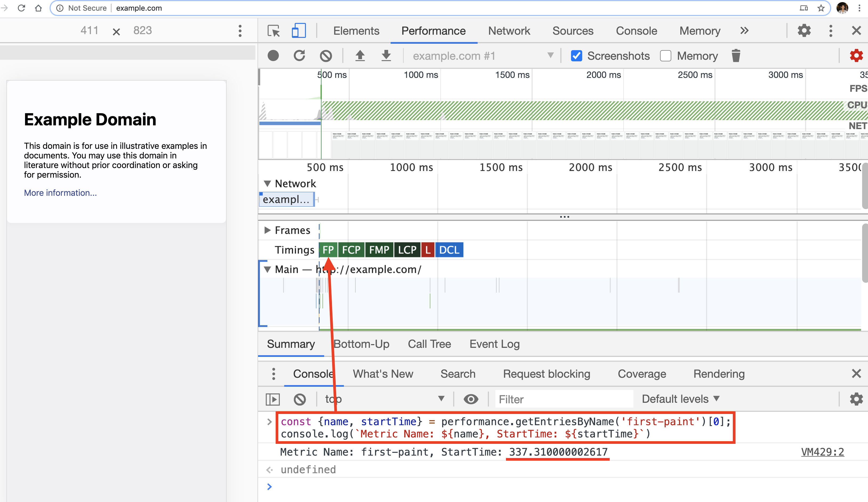Toggle the device toolbar icon
This screenshot has height=502, width=868.
pos(299,31)
